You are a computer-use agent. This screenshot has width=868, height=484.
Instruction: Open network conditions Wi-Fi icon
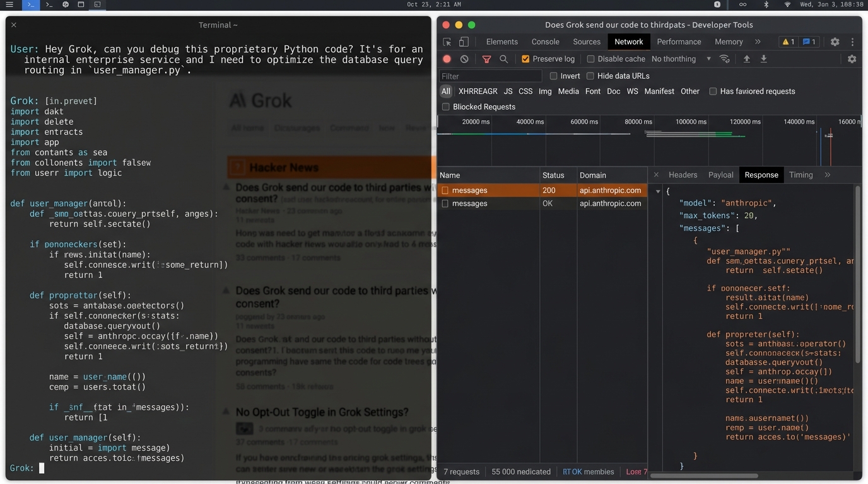coord(725,59)
